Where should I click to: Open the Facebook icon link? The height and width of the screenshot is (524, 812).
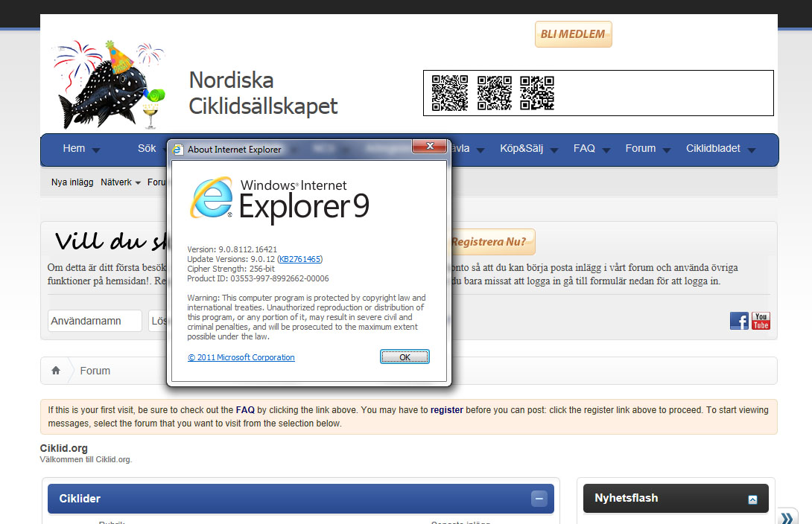click(x=739, y=321)
